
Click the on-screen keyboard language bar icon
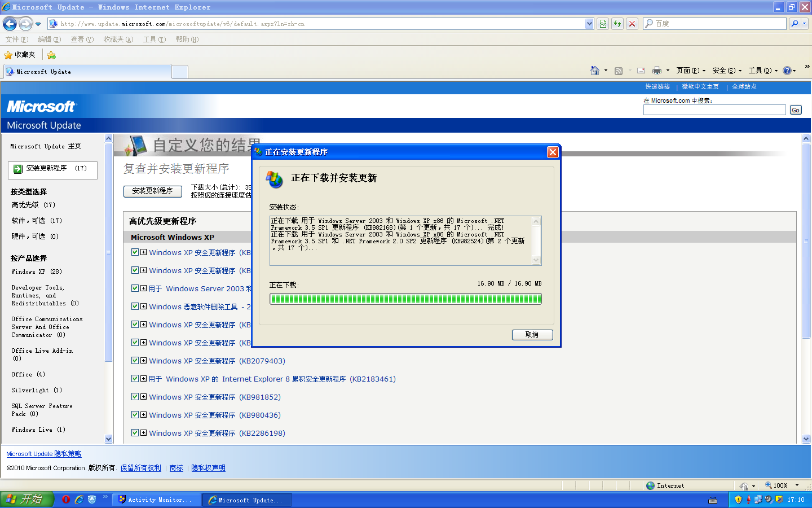tap(713, 500)
